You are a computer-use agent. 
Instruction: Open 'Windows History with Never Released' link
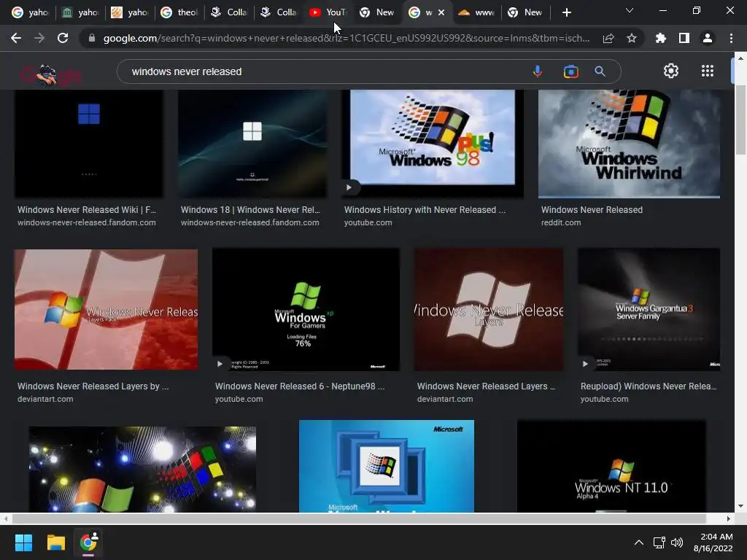[x=425, y=210]
